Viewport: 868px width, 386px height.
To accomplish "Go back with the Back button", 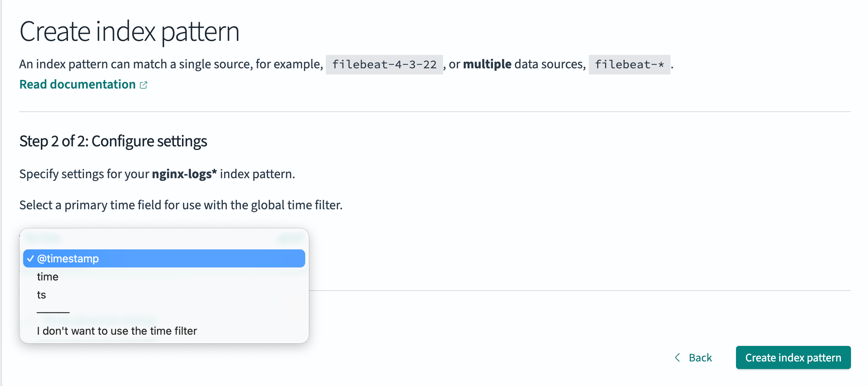I will pos(700,358).
